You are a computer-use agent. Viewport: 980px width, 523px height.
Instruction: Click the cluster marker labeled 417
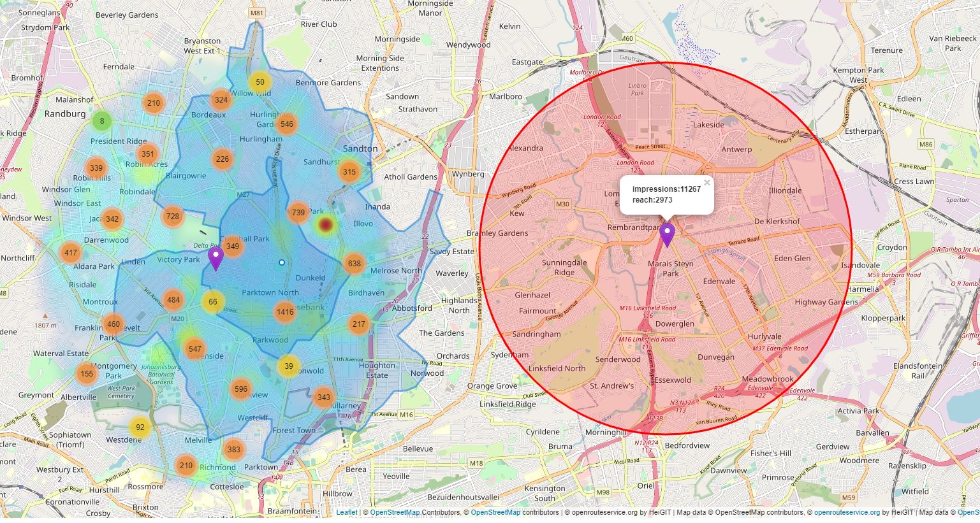pos(71,252)
